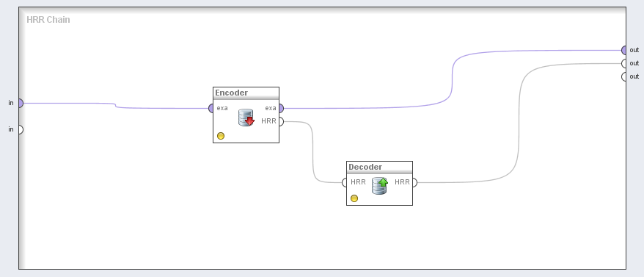The width and height of the screenshot is (644, 277).
Task: Click the Encoder HRR output port
Action: tap(282, 121)
